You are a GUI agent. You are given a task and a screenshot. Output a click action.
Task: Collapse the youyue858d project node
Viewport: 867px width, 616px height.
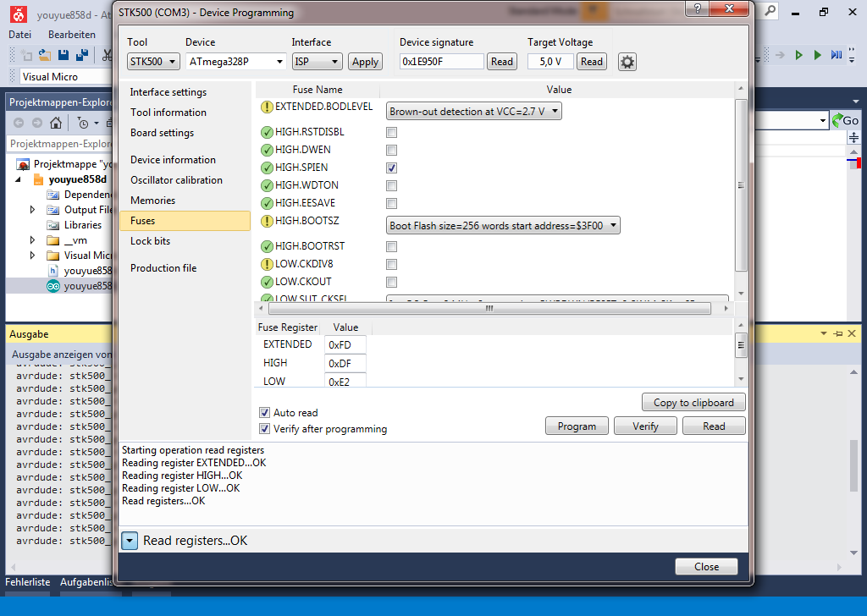click(18, 179)
